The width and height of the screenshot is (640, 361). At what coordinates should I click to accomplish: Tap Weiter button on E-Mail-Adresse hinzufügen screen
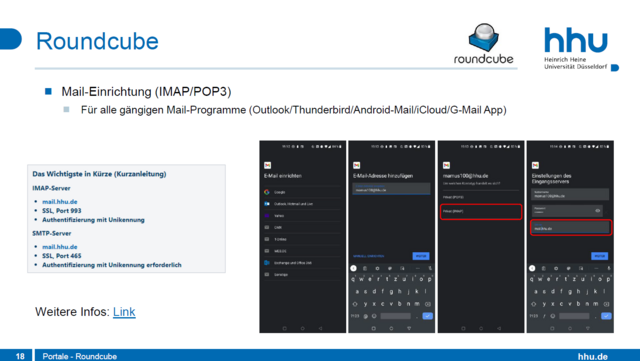point(420,256)
